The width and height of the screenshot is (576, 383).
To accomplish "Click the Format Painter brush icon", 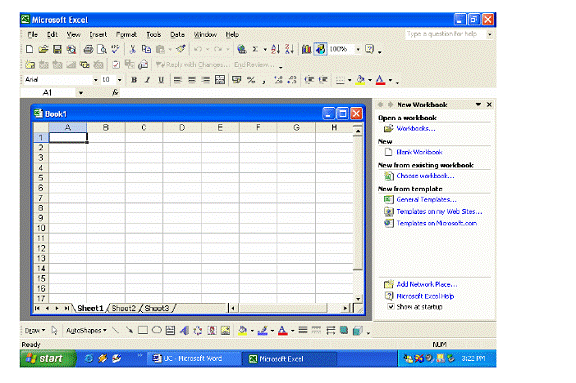I will [180, 49].
